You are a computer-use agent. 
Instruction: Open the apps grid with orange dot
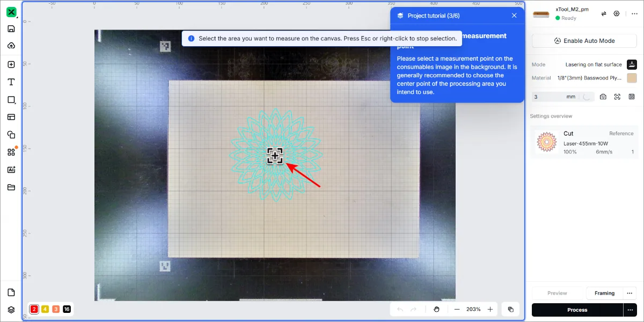tap(11, 152)
